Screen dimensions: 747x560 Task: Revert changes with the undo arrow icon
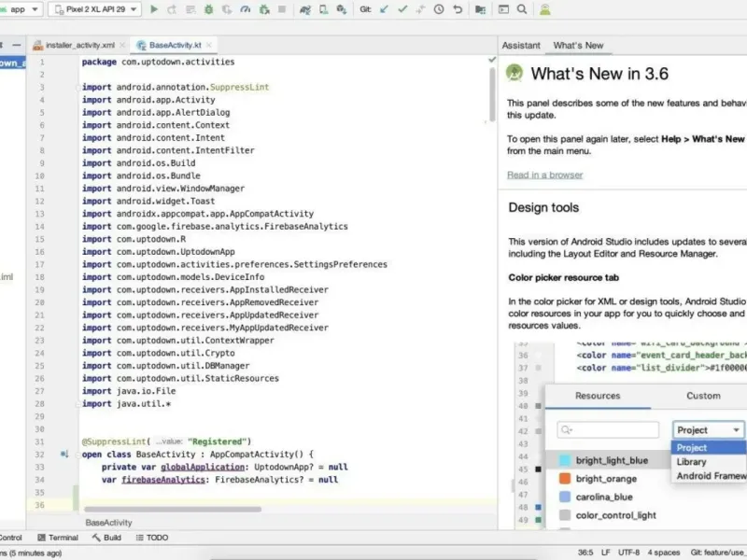pos(458,9)
